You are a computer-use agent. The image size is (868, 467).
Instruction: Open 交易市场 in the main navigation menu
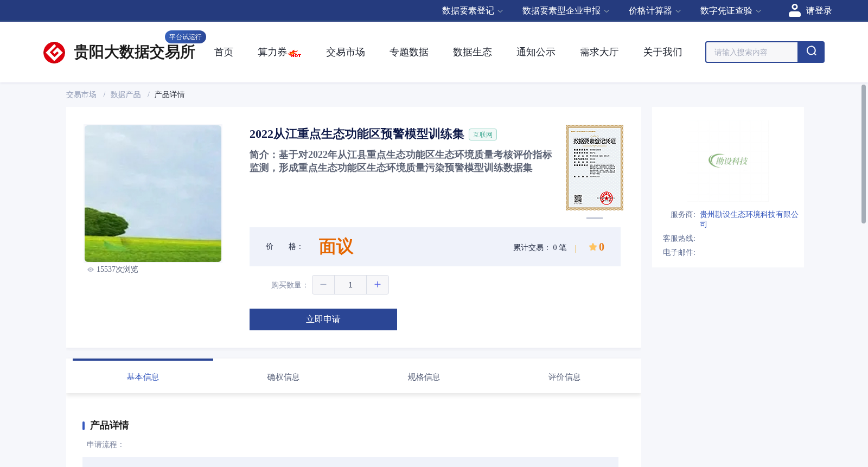(x=346, y=52)
